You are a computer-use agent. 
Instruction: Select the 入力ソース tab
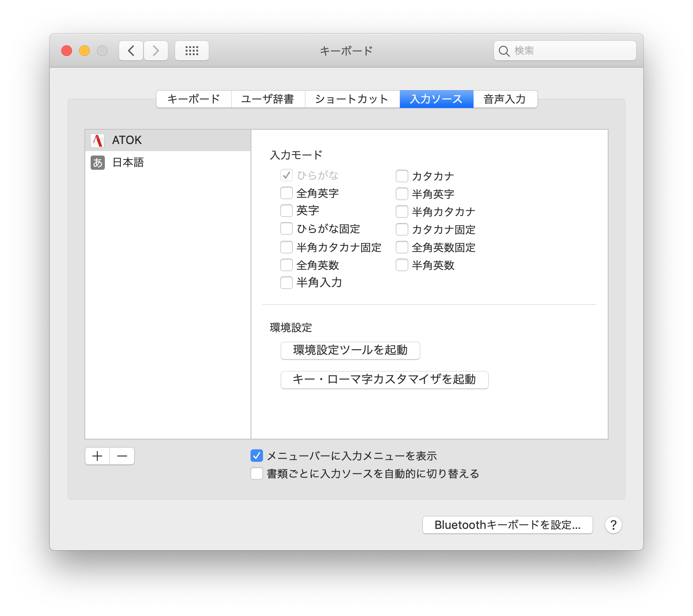(x=437, y=99)
